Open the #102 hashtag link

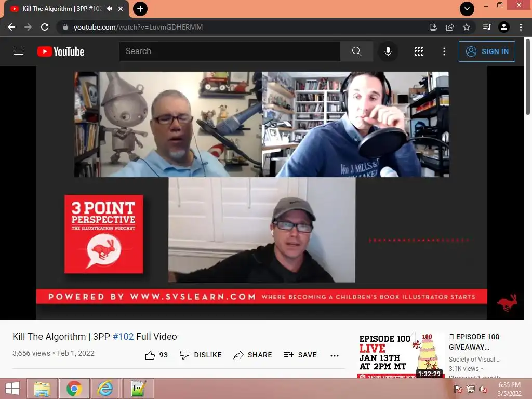click(123, 337)
